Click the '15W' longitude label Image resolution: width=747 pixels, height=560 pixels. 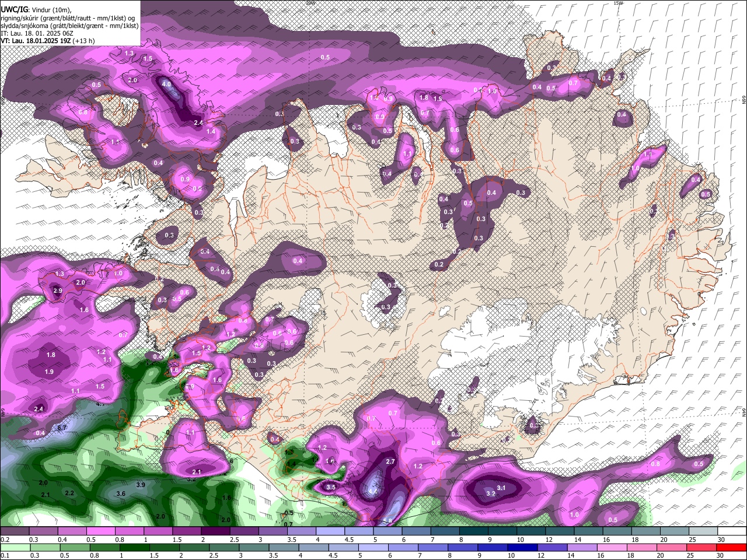[618, 3]
